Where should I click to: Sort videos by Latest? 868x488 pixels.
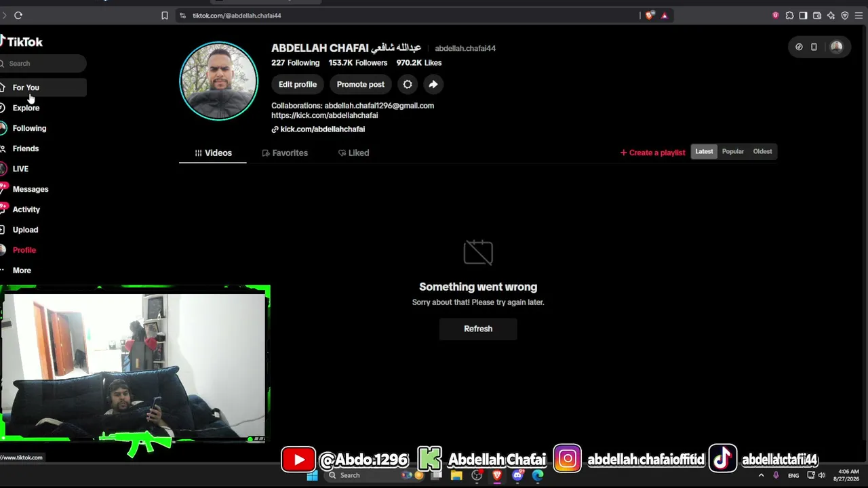pos(704,152)
